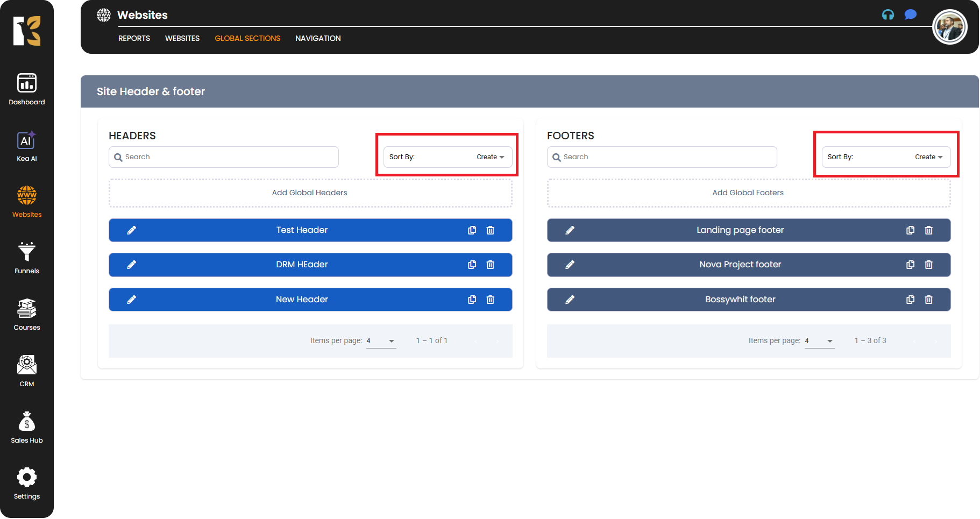Edit the Bossywhit footer

pyautogui.click(x=570, y=300)
